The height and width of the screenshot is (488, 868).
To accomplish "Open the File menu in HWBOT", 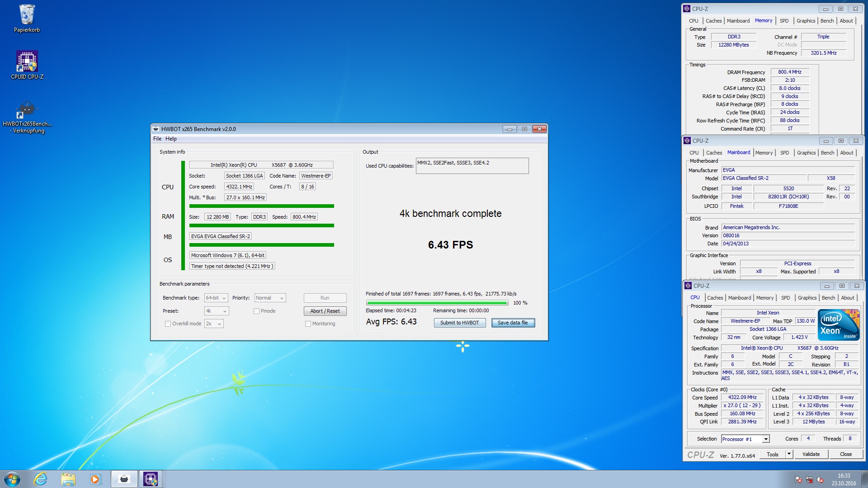I will (x=157, y=139).
